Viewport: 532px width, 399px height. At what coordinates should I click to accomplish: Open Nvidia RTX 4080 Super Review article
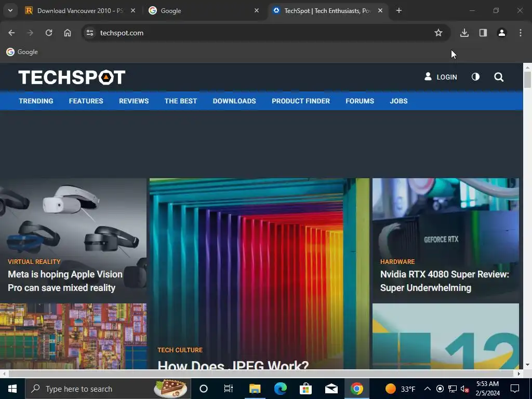tap(445, 281)
